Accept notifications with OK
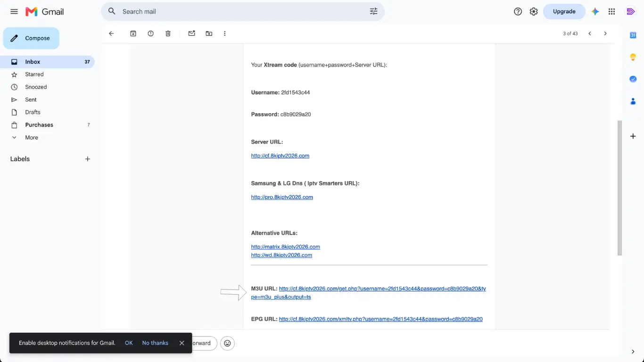This screenshot has width=644, height=362. (x=129, y=343)
